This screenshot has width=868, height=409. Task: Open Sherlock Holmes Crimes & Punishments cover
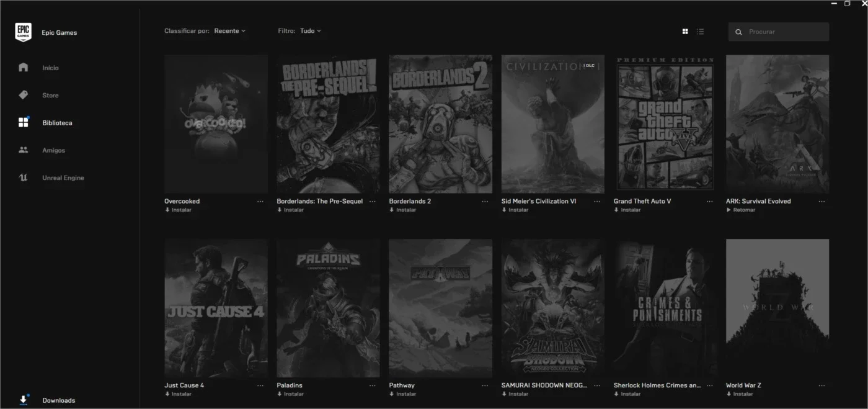pyautogui.click(x=665, y=308)
